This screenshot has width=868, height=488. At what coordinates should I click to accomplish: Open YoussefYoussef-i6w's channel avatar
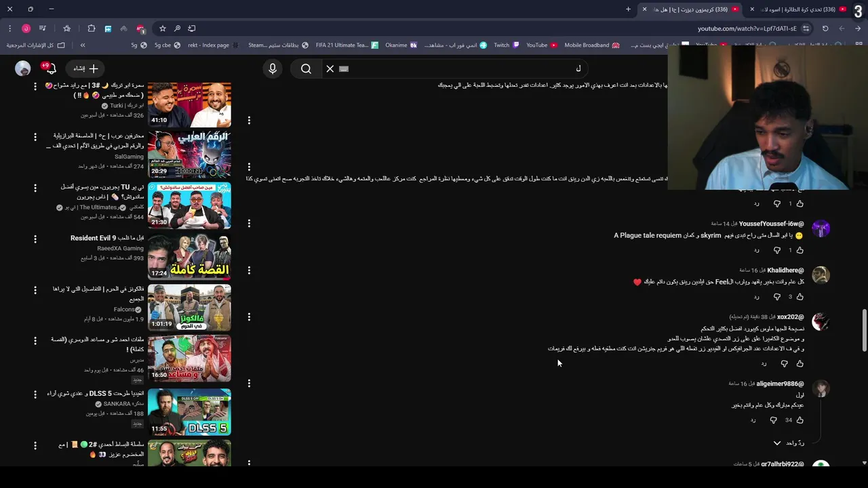coord(821,228)
